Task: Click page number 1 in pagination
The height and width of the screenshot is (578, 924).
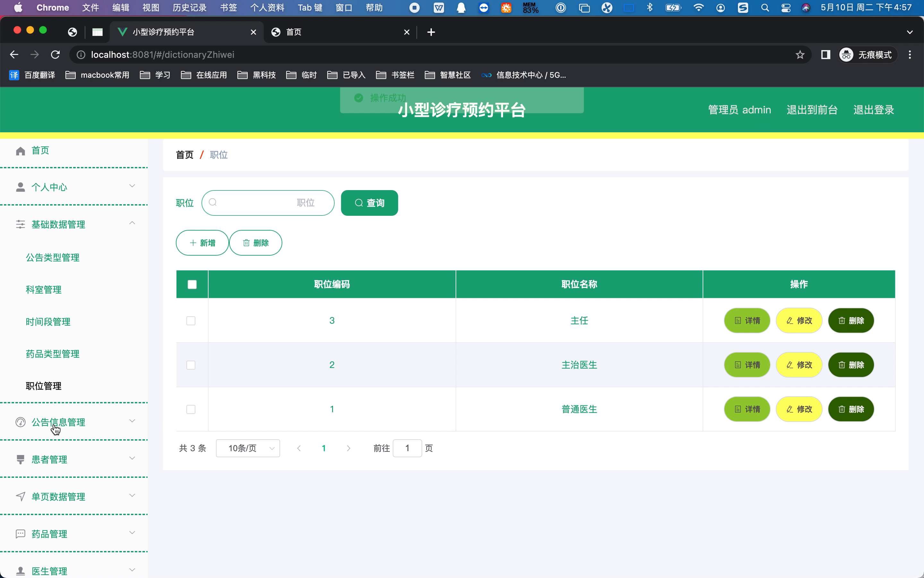Action: pos(324,448)
